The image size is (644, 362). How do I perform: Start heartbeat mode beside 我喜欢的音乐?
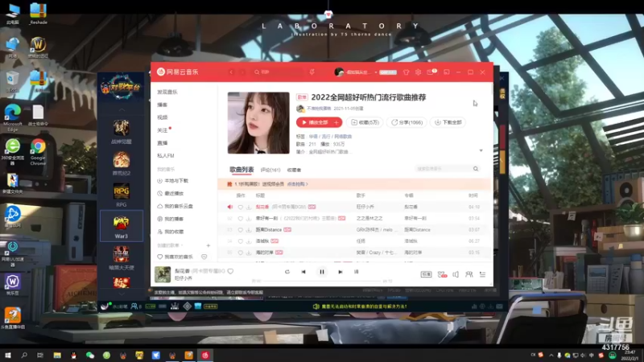[x=204, y=257]
